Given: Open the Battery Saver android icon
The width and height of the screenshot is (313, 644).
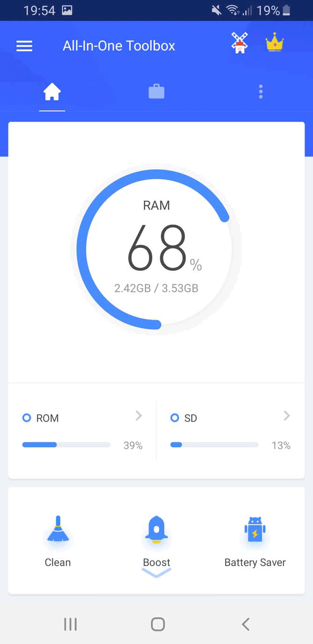Looking at the screenshot, I should pyautogui.click(x=255, y=529).
